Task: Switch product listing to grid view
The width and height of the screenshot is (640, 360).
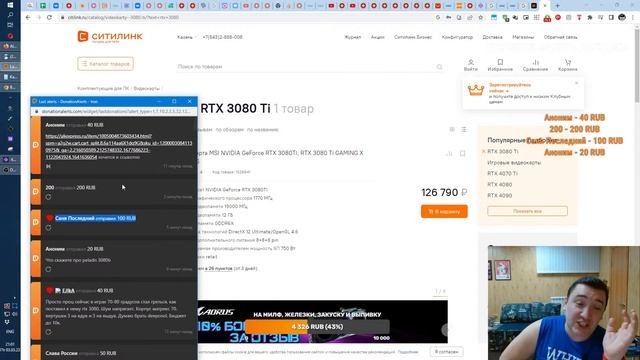Action: (452, 129)
